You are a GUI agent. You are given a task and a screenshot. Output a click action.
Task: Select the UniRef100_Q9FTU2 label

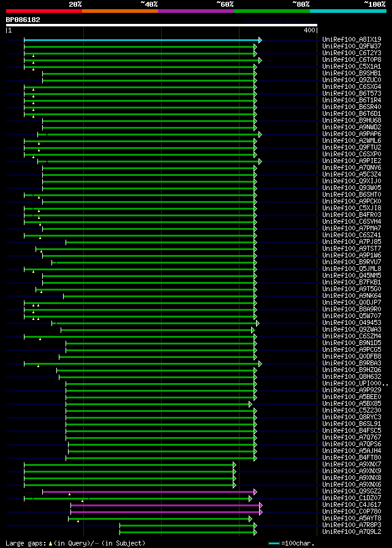click(352, 147)
